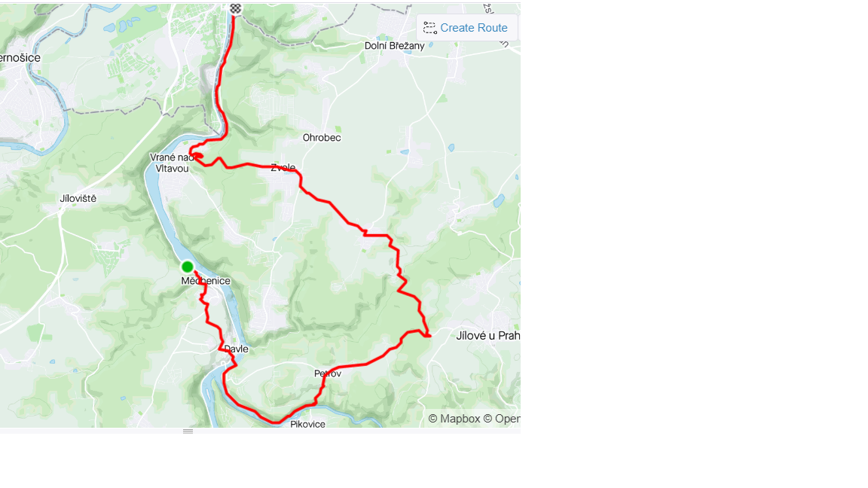The height and width of the screenshot is (488, 868).
Task: Click the Černošice label at map edge
Action: tap(20, 57)
